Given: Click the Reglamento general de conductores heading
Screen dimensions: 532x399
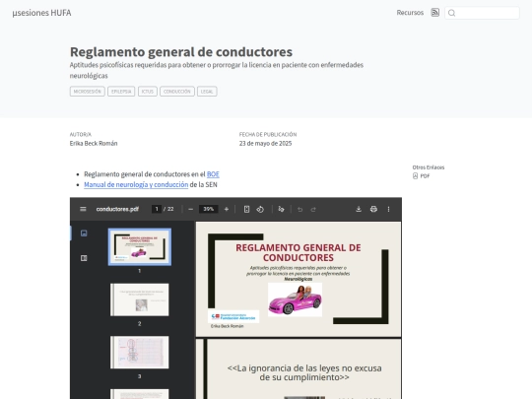Looking at the screenshot, I should [181, 52].
